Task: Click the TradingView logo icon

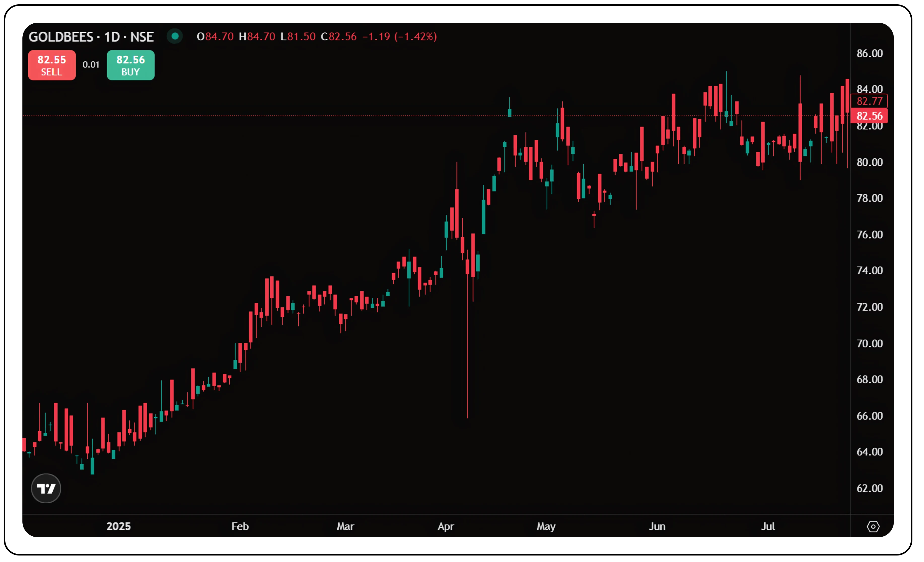Action: 46,488
